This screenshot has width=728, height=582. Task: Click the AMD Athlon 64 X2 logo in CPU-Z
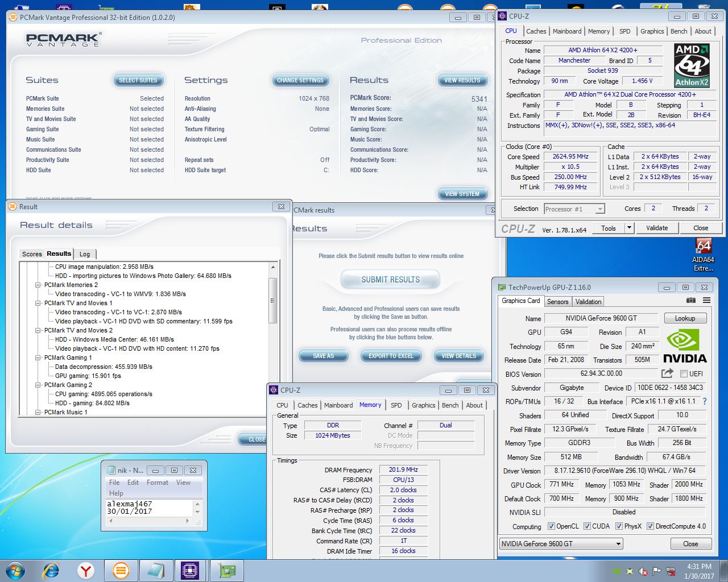(x=692, y=65)
